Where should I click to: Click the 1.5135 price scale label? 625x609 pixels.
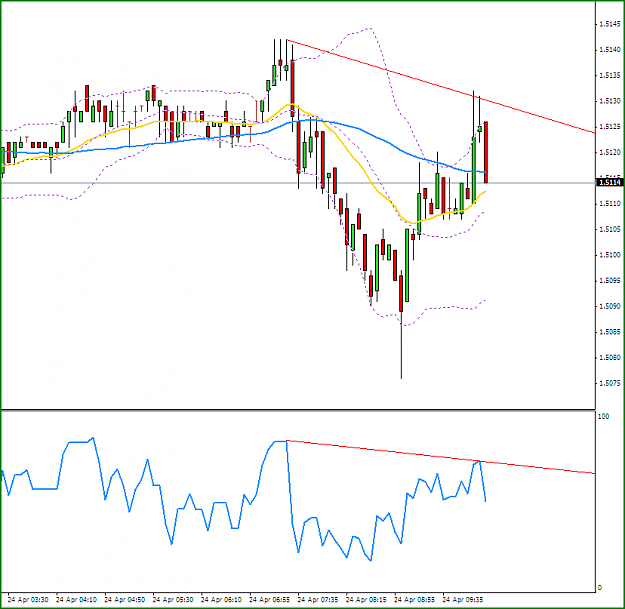click(x=610, y=75)
